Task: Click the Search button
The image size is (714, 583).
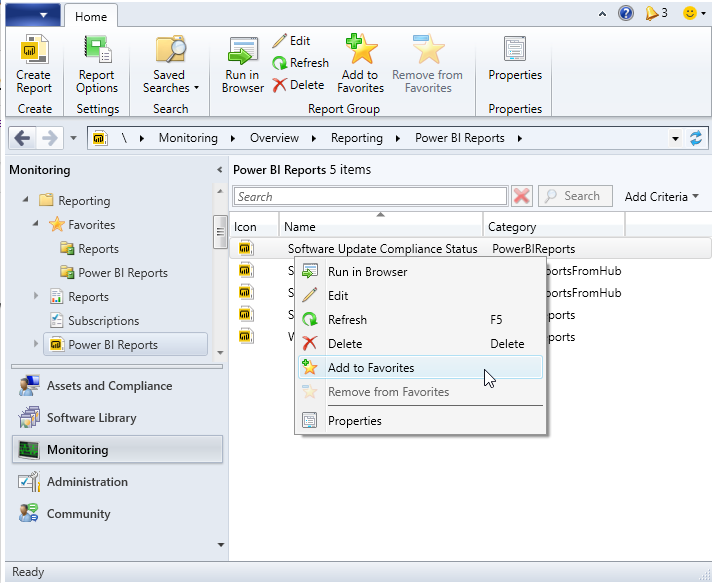Action: 575,196
